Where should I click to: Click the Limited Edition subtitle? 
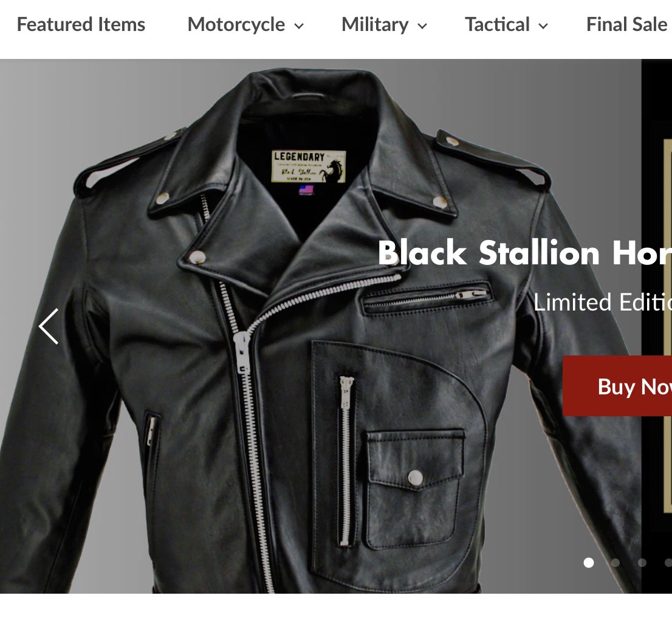602,302
